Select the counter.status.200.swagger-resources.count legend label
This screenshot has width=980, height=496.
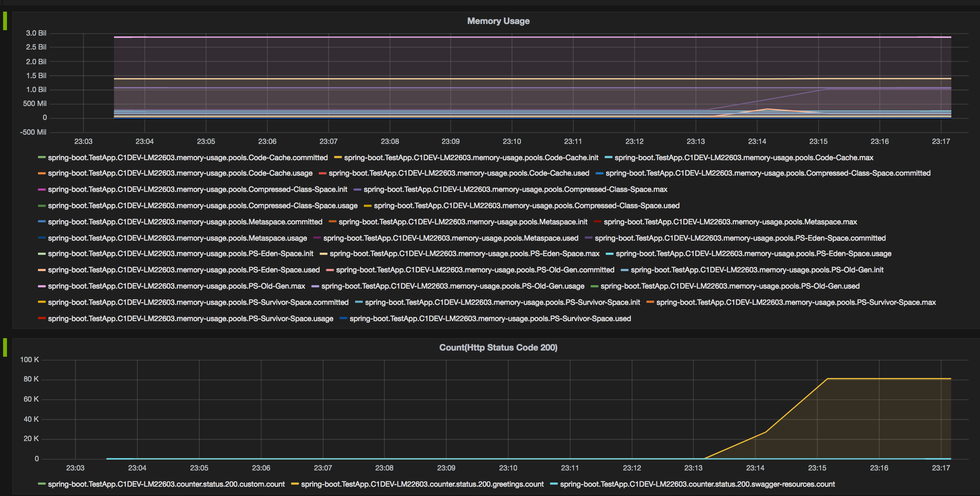click(697, 484)
